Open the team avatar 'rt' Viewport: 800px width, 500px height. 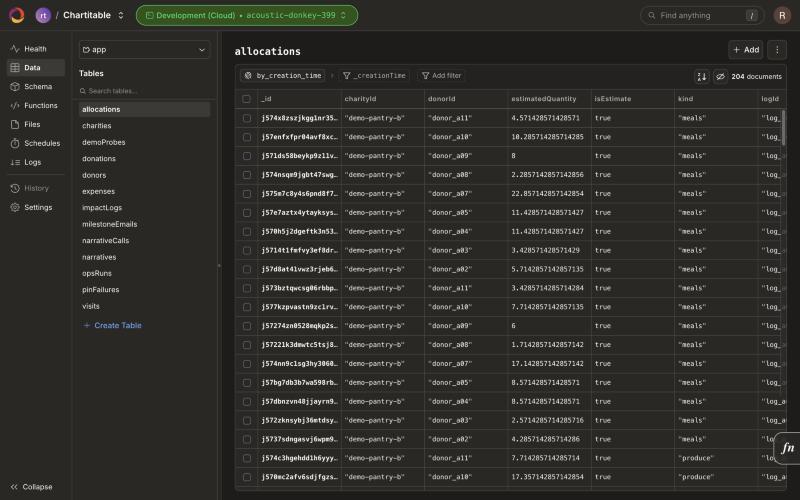(43, 15)
